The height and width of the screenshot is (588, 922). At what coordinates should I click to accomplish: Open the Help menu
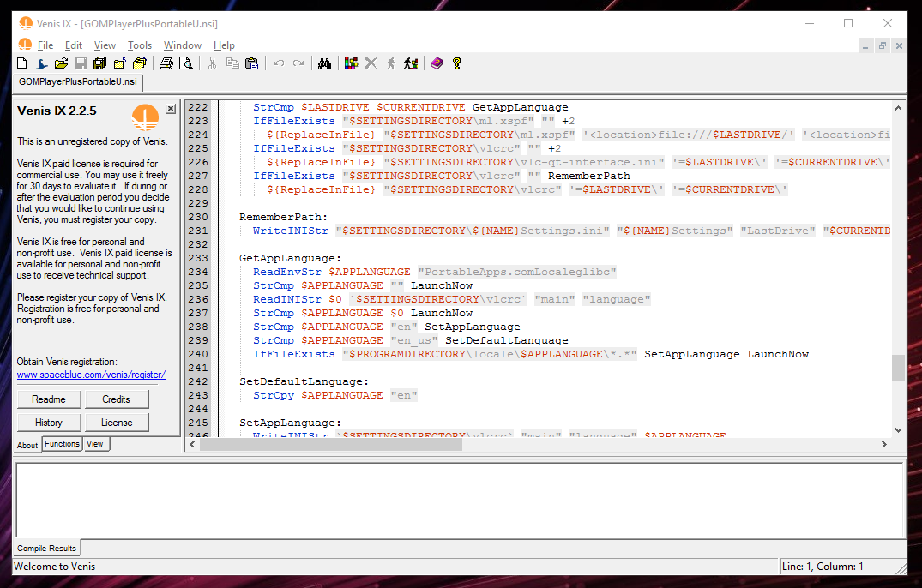click(224, 45)
